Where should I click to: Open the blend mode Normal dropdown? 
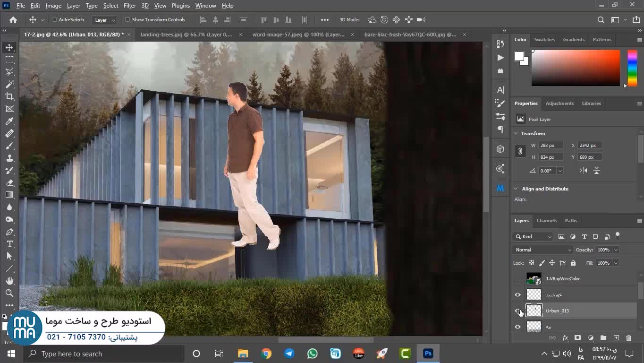point(542,250)
